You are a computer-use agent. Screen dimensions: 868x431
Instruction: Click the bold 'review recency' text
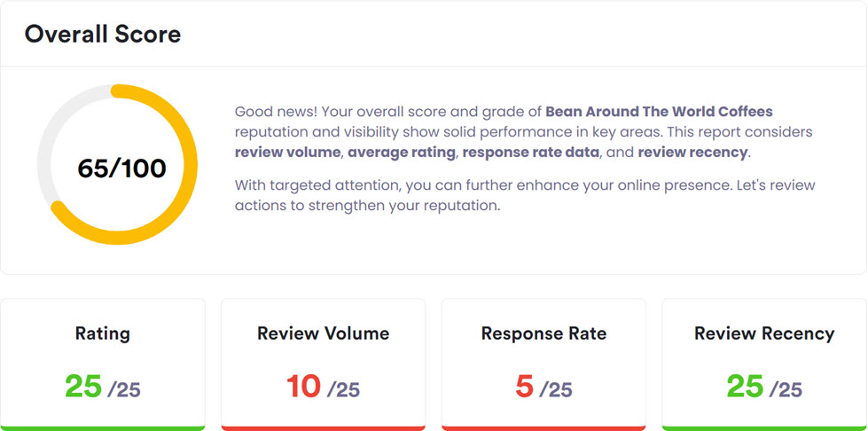(x=693, y=153)
